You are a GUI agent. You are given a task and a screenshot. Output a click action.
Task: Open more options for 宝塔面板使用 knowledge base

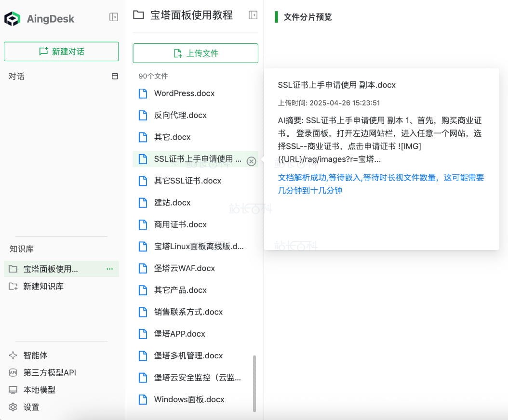(110, 269)
